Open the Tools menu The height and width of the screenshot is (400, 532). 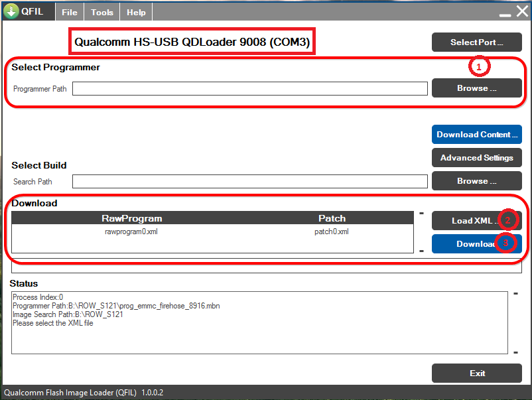click(x=101, y=12)
